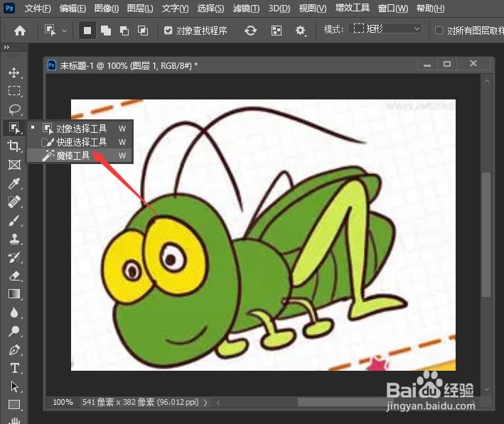The image size is (504, 424).
Task: Click the 100% zoom level field
Action: tap(63, 402)
